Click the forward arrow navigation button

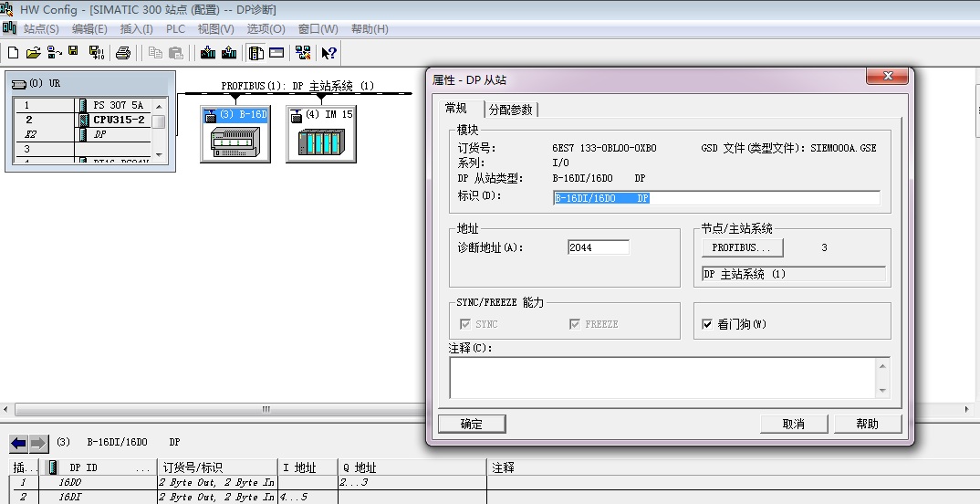point(38,444)
